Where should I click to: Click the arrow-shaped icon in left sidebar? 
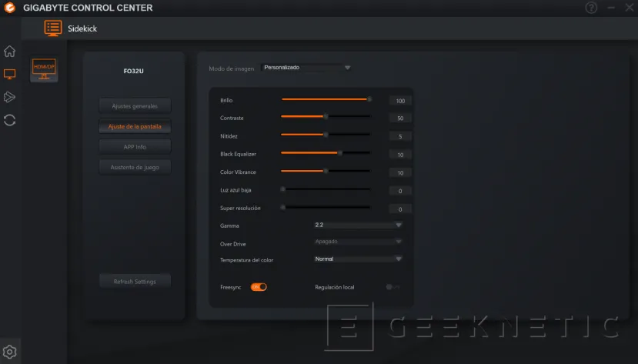10,97
